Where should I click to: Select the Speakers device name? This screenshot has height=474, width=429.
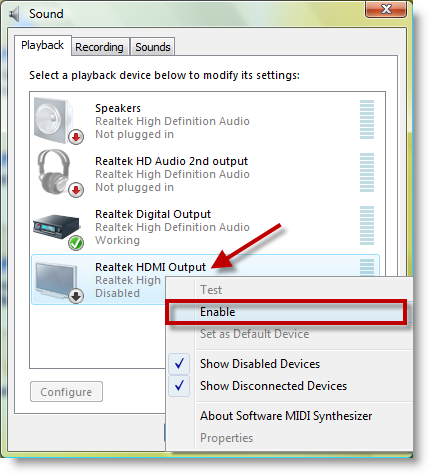click(118, 108)
